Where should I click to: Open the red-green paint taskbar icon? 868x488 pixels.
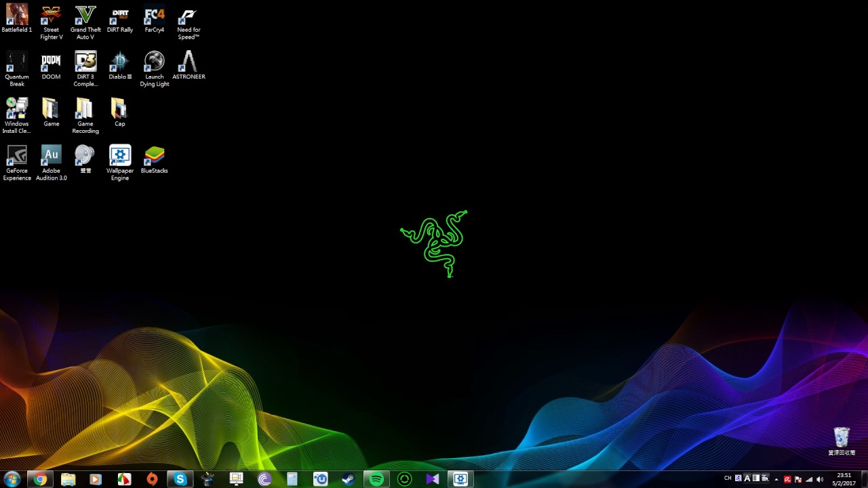pyautogui.click(x=124, y=479)
